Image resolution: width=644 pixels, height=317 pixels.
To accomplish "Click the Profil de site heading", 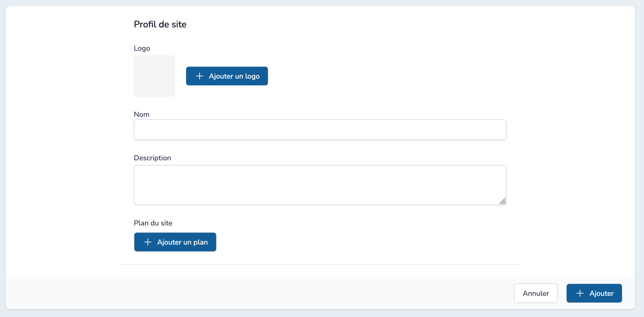I will [160, 24].
